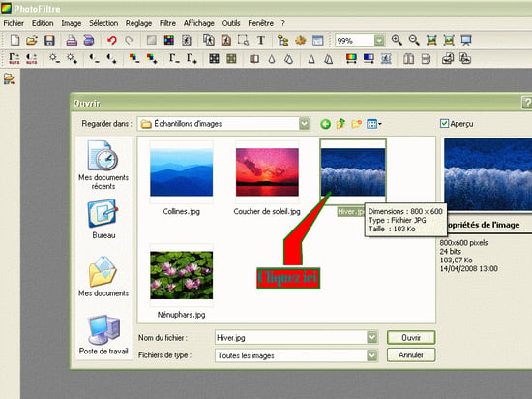Open the Canvas size tool icon
Image resolution: width=532 pixels, height=399 pixels.
coord(226,40)
